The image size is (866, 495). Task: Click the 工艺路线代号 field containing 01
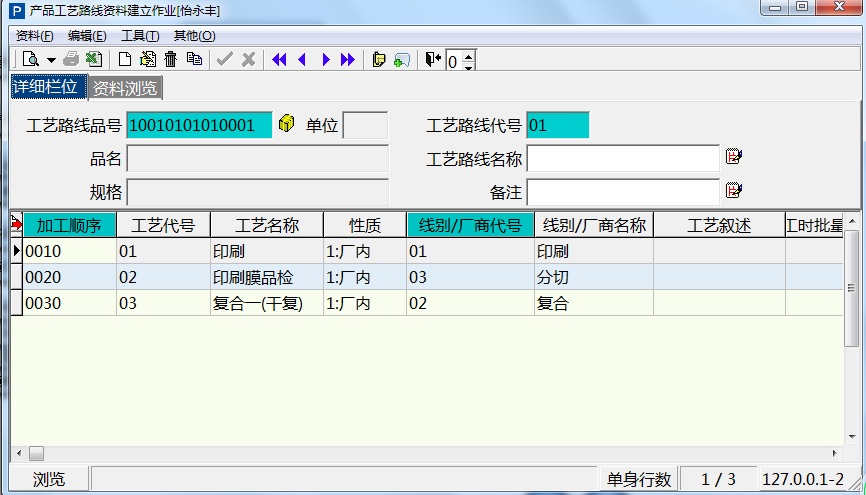(558, 125)
